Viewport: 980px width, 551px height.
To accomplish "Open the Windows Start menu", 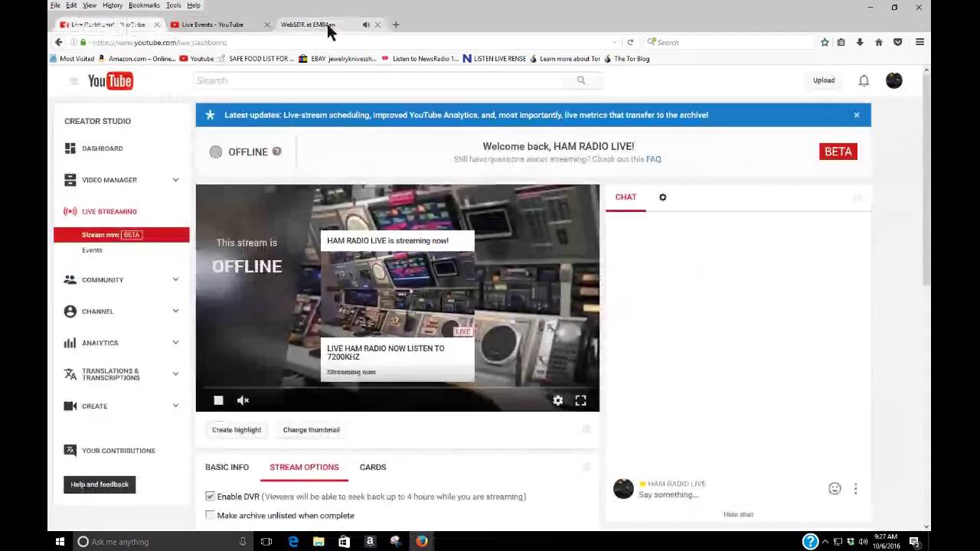I will 60,541.
